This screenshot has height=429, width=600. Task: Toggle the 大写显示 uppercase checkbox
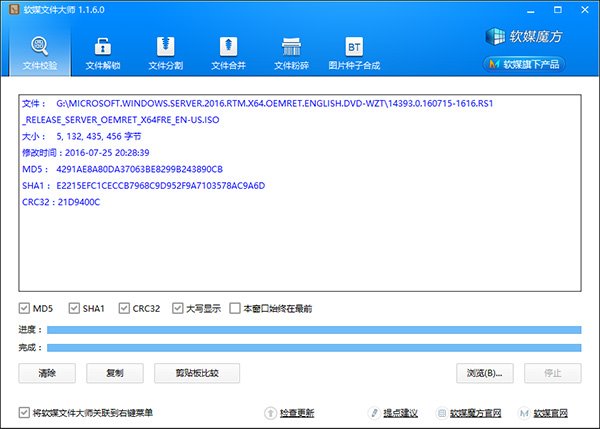pos(178,308)
